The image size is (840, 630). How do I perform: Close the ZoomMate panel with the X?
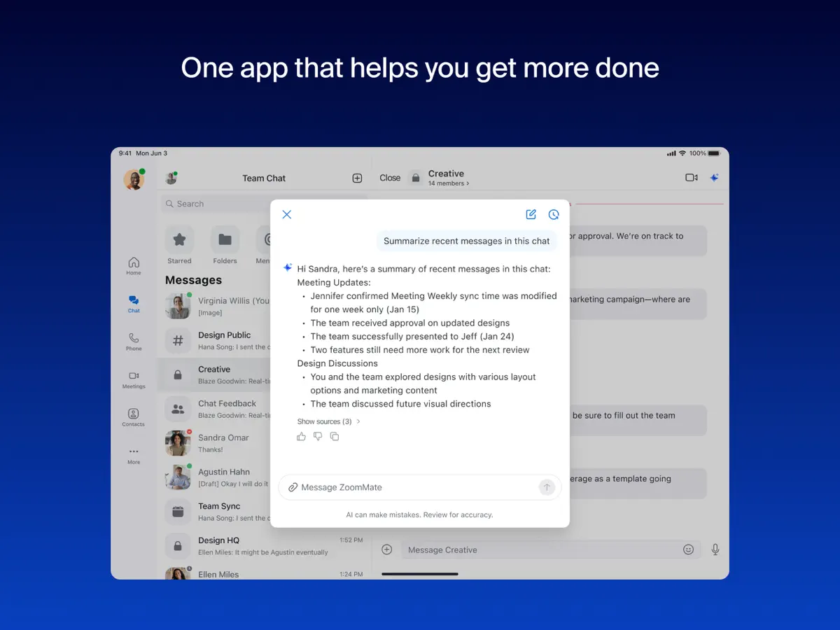tap(286, 215)
